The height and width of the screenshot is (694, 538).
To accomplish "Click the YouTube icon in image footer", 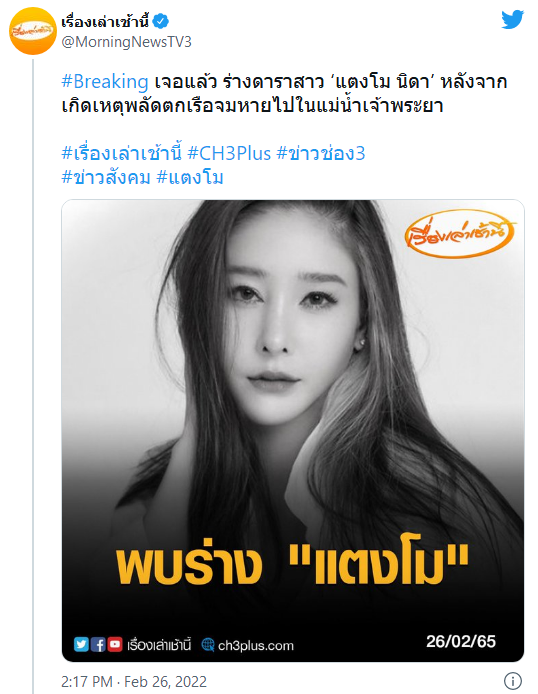I will (x=115, y=644).
